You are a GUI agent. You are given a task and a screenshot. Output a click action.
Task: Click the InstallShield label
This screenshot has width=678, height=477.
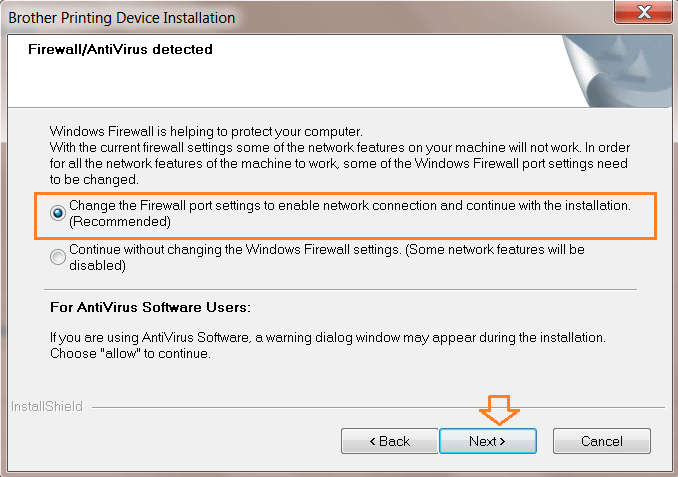[x=46, y=407]
